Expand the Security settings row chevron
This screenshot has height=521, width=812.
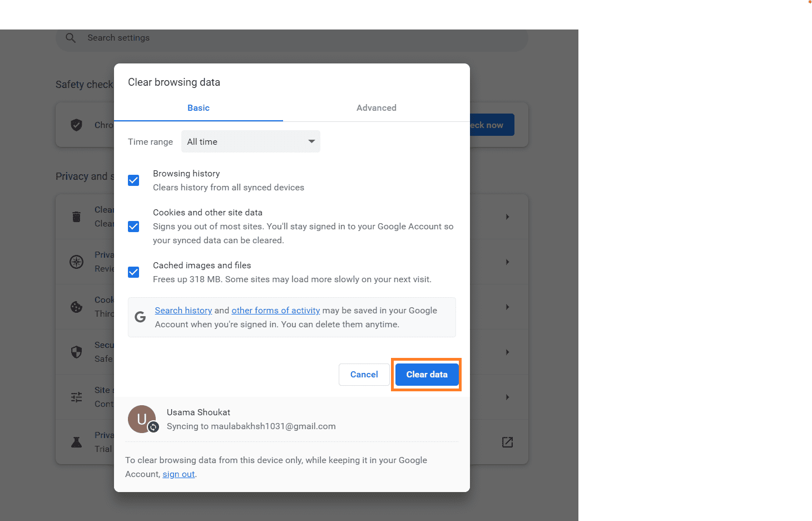507,352
